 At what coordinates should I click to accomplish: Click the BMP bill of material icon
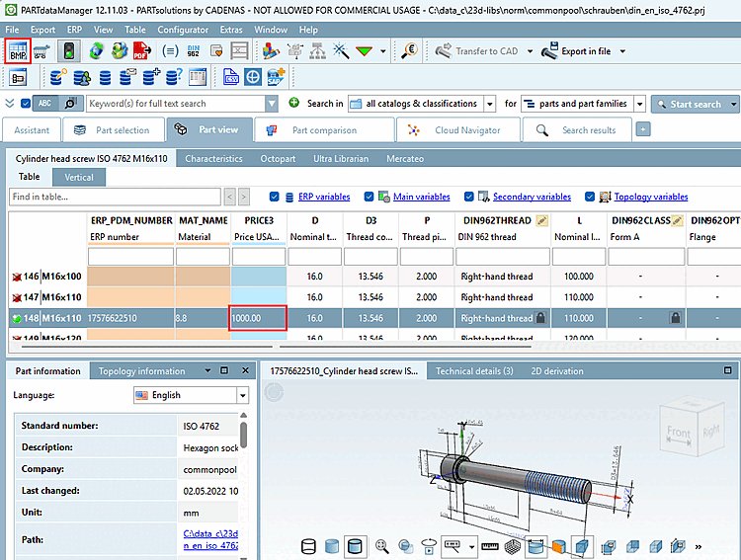pos(18,51)
